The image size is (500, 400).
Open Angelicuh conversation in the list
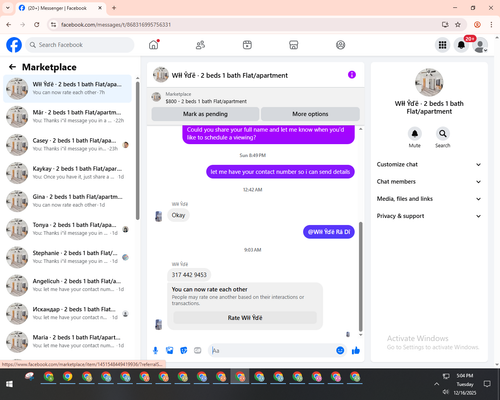[x=68, y=285]
